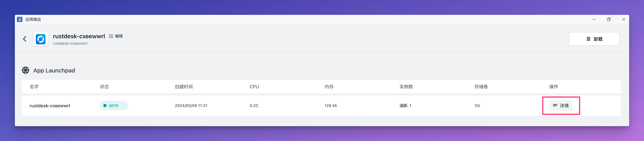Select the 名字 column header
The image size is (644, 141).
tap(34, 86)
